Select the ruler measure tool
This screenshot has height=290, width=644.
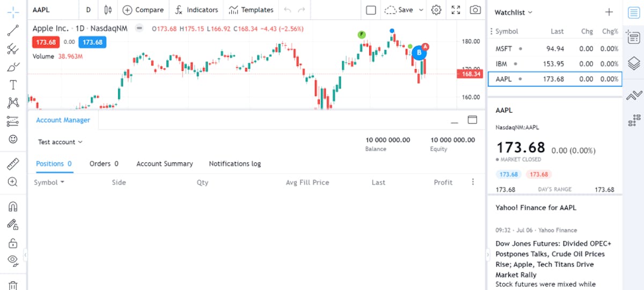[x=13, y=163]
